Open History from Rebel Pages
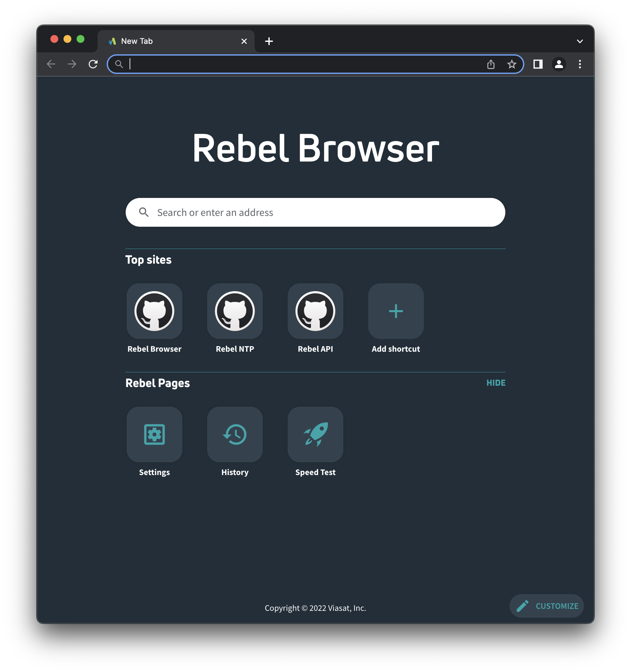Viewport: 631px width, 672px height. 235,435
